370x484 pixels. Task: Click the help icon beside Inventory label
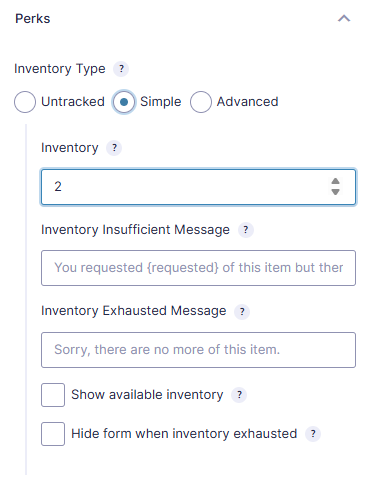114,148
